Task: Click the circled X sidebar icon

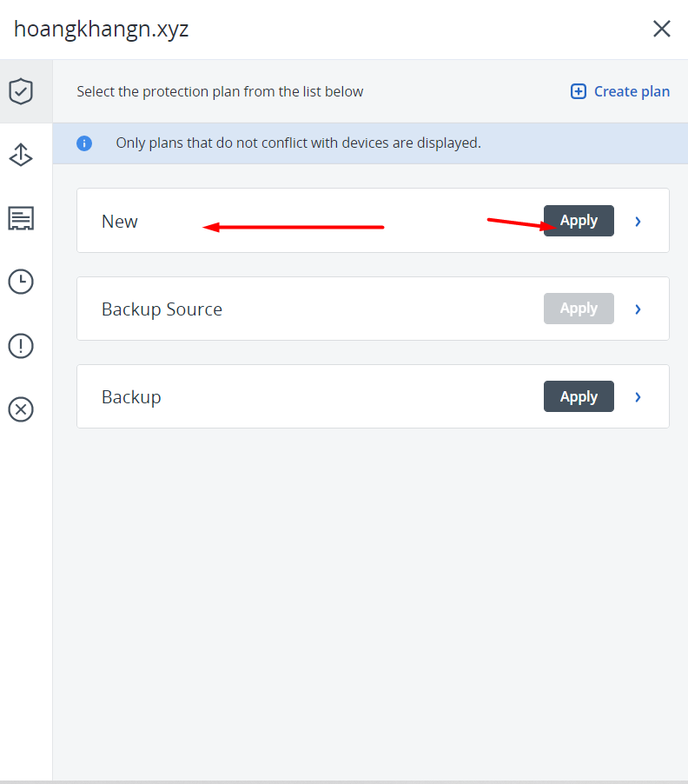Action: coord(21,409)
